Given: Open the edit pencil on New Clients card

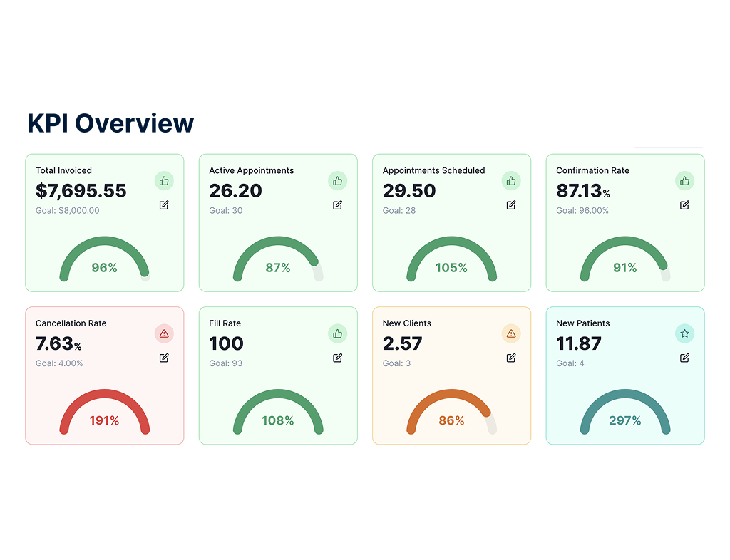Looking at the screenshot, I should pos(511,358).
